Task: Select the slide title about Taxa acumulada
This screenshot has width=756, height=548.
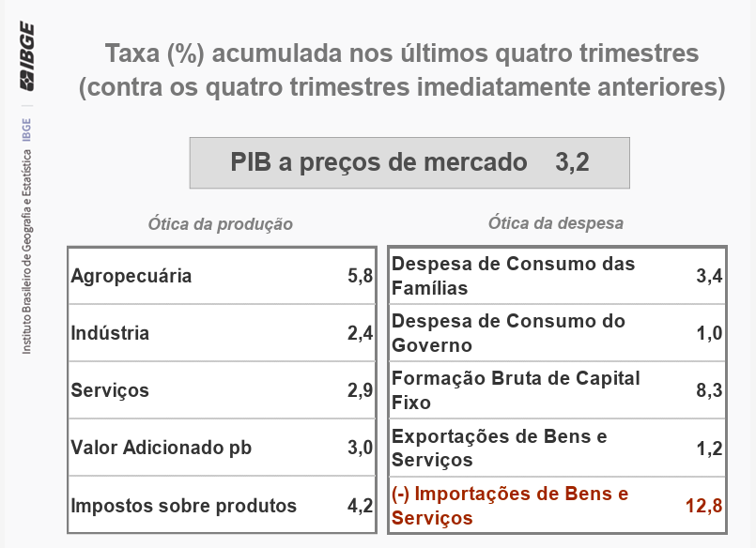Action: (402, 70)
